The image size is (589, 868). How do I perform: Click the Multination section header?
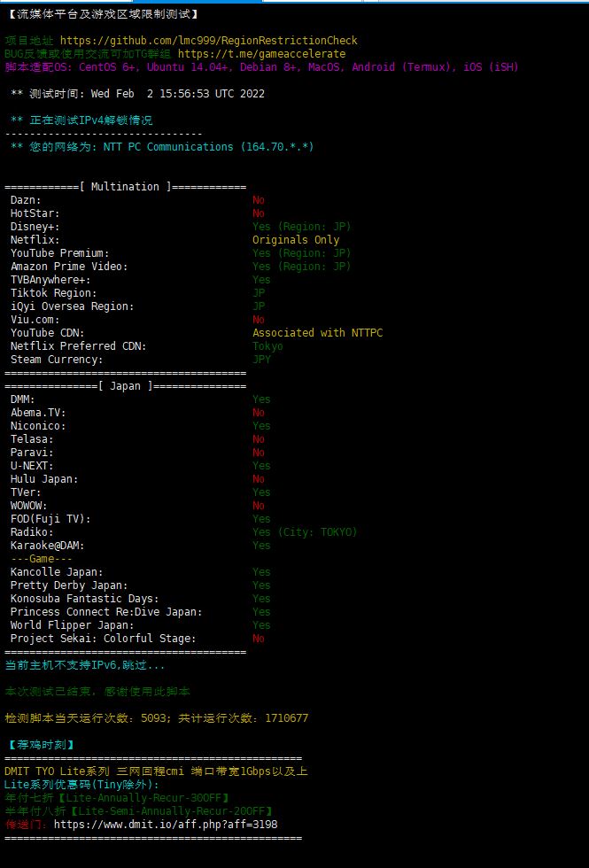pyautogui.click(x=125, y=187)
